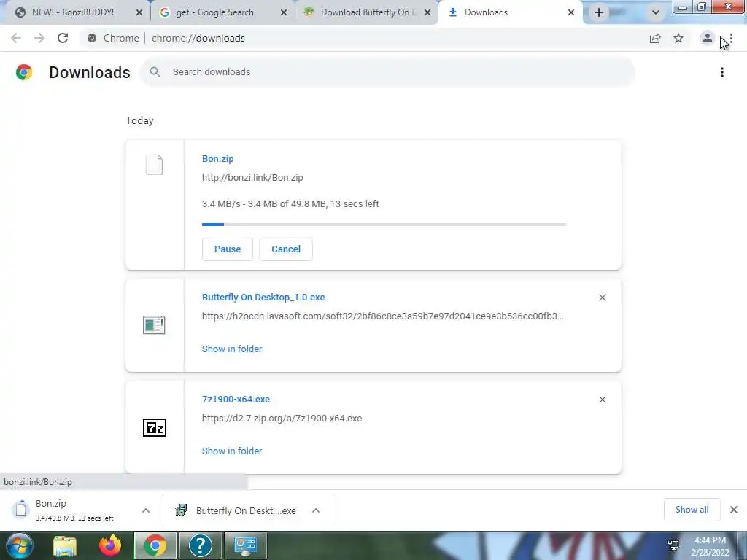Image resolution: width=747 pixels, height=560 pixels.
Task: Open the Windows Start menu
Action: pos(19,545)
